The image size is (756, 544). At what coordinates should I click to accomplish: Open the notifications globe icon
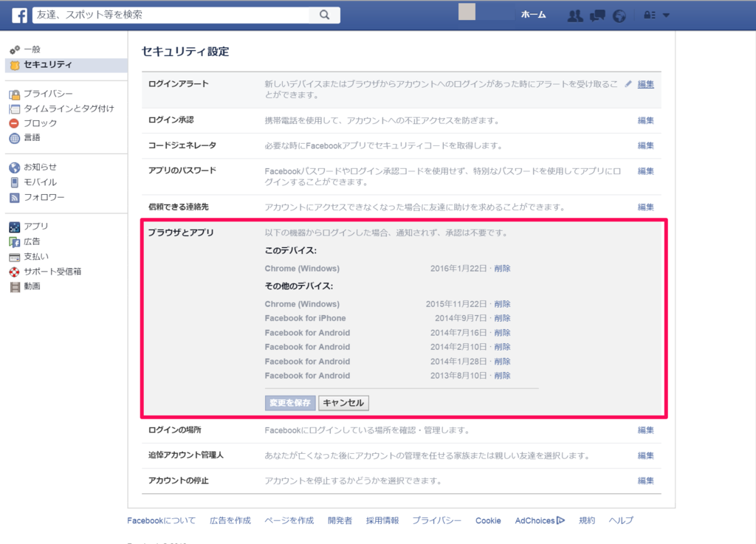tap(619, 16)
